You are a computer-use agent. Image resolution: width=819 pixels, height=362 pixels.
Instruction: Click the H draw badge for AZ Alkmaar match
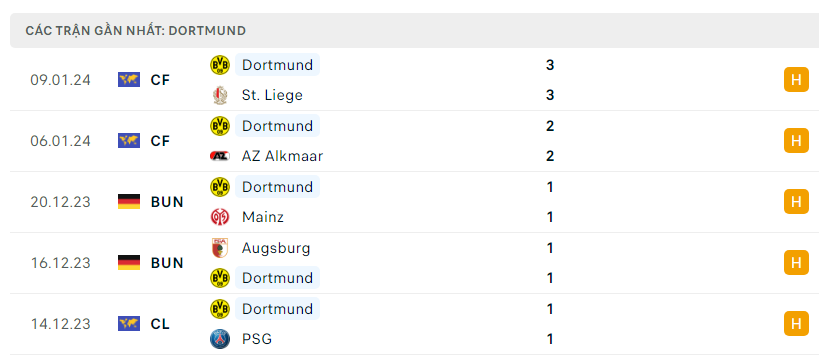(796, 141)
